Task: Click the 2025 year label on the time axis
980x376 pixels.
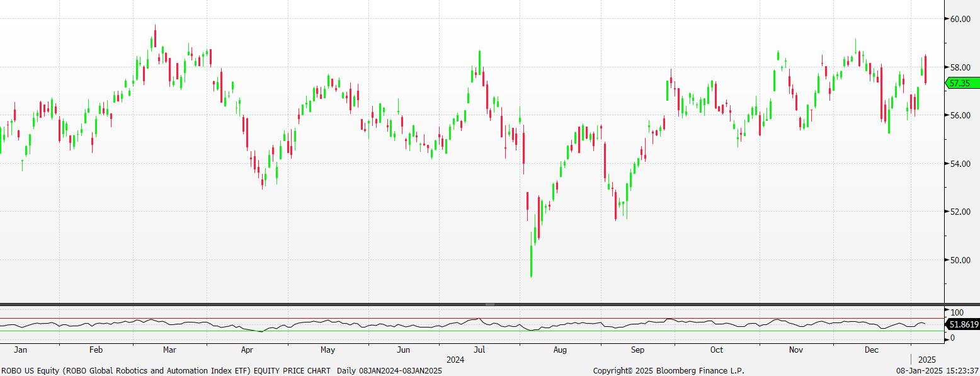Action: [927, 360]
